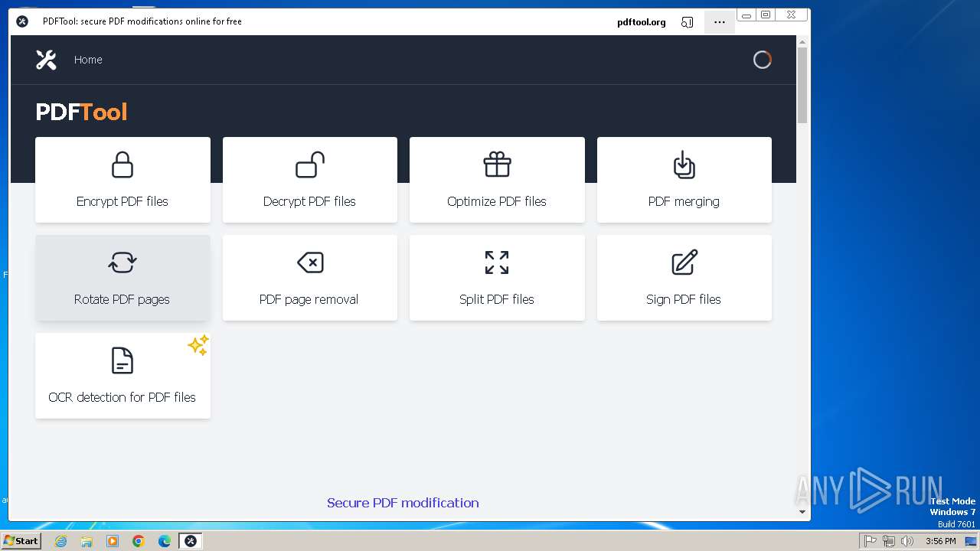Image resolution: width=980 pixels, height=551 pixels.
Task: Open the Optimize PDF files tool
Action: click(497, 180)
